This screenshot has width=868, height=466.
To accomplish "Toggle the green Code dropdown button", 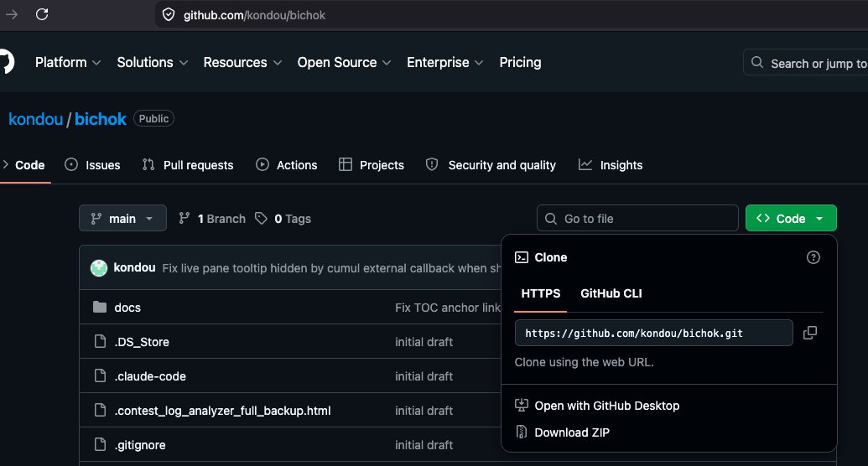I will point(791,219).
